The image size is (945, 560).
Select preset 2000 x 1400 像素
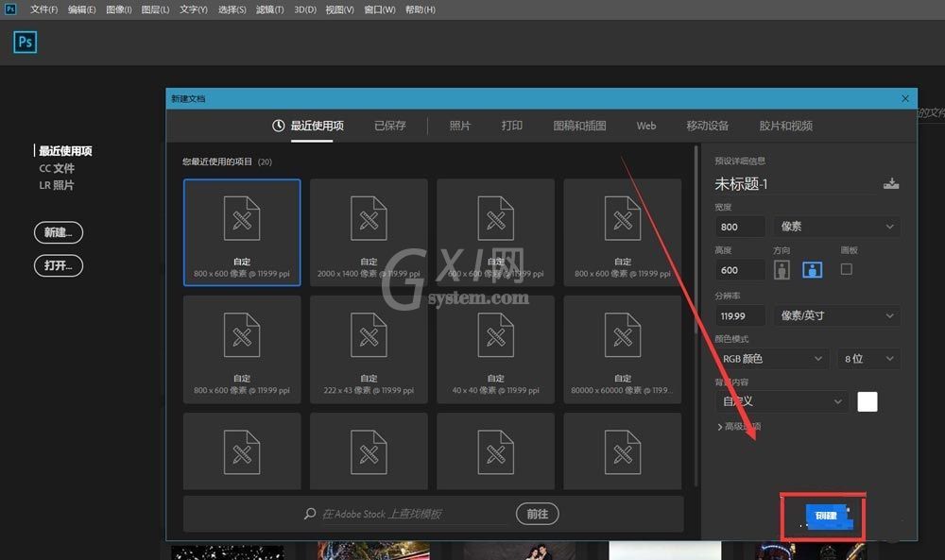point(369,231)
